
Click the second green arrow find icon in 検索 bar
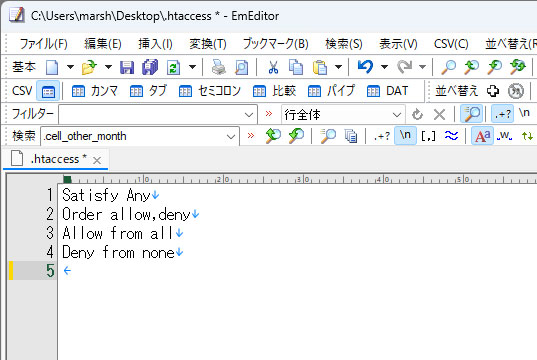tap(296, 136)
